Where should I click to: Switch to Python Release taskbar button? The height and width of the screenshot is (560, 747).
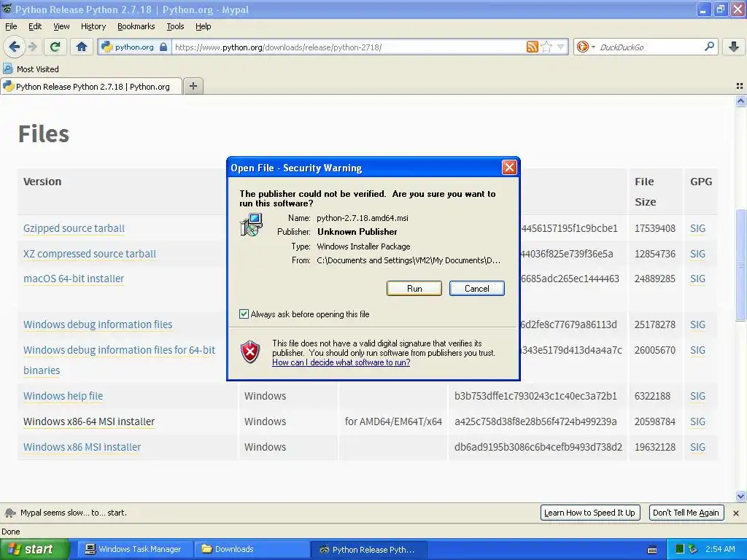tap(368, 550)
